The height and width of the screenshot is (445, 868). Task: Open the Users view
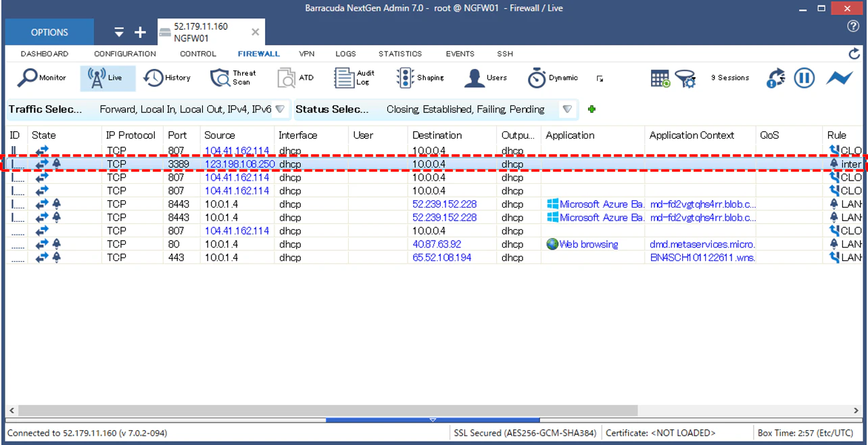[486, 78]
